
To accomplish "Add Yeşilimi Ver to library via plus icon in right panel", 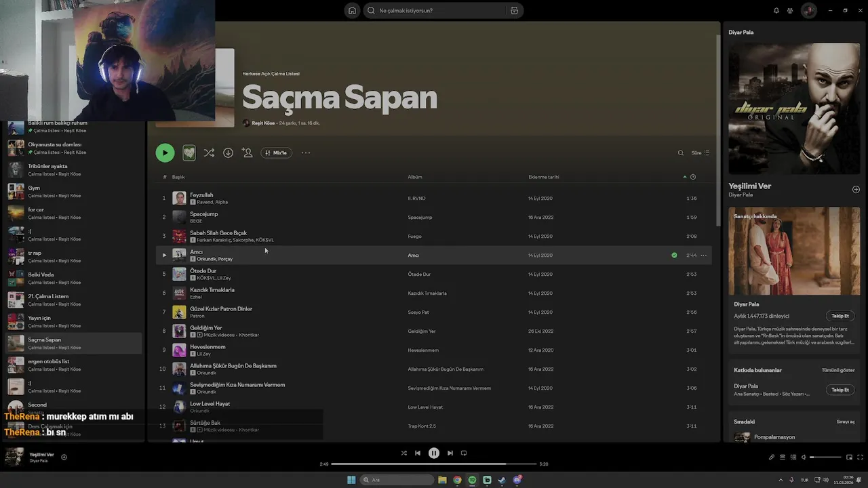I will point(856,190).
